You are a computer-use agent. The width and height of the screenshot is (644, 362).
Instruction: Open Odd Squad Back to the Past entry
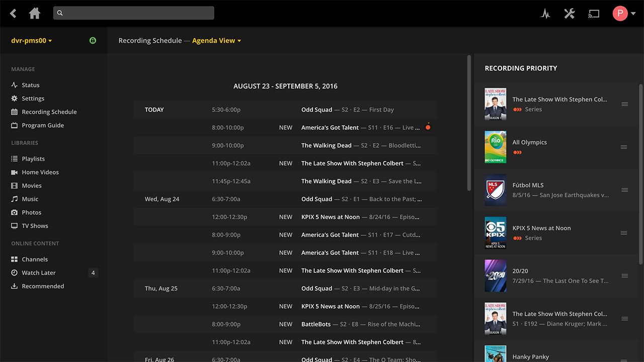click(x=285, y=199)
